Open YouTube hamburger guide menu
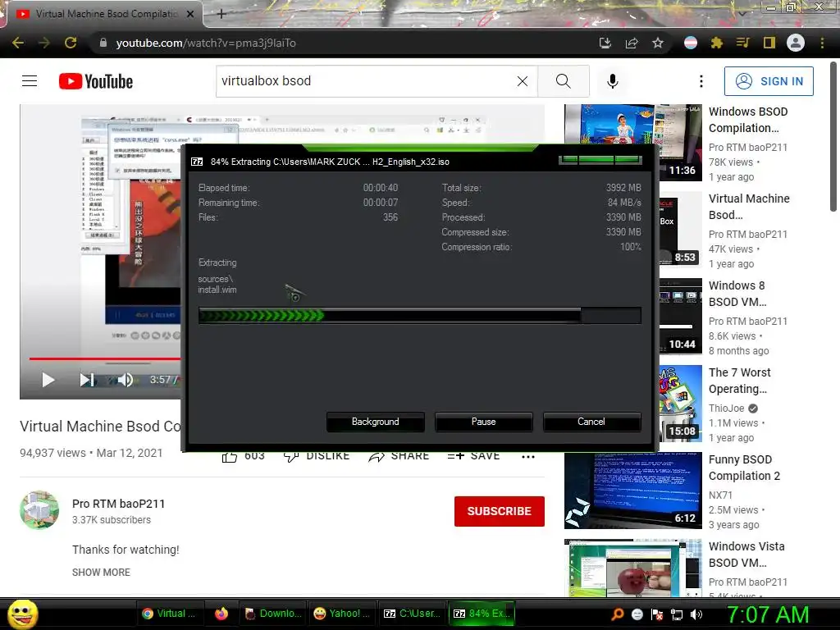This screenshot has width=840, height=630. pyautogui.click(x=30, y=81)
